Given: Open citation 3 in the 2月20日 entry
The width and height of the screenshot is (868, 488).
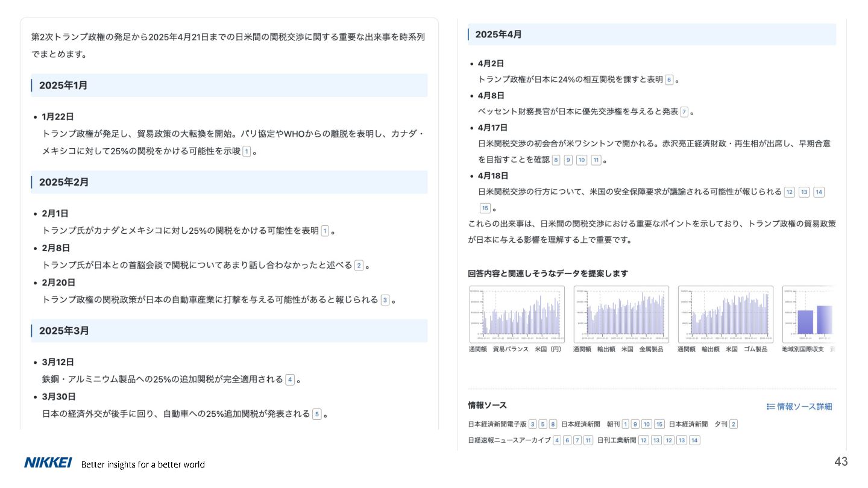Looking at the screenshot, I should [x=385, y=299].
